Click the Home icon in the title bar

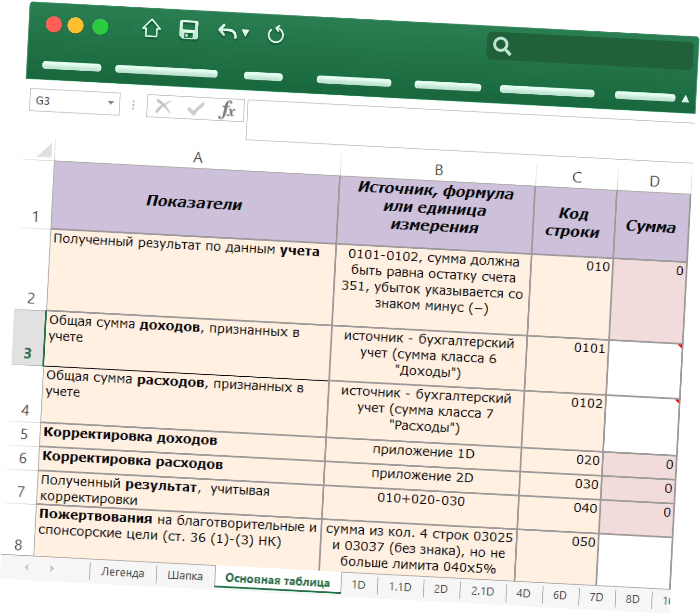click(152, 28)
